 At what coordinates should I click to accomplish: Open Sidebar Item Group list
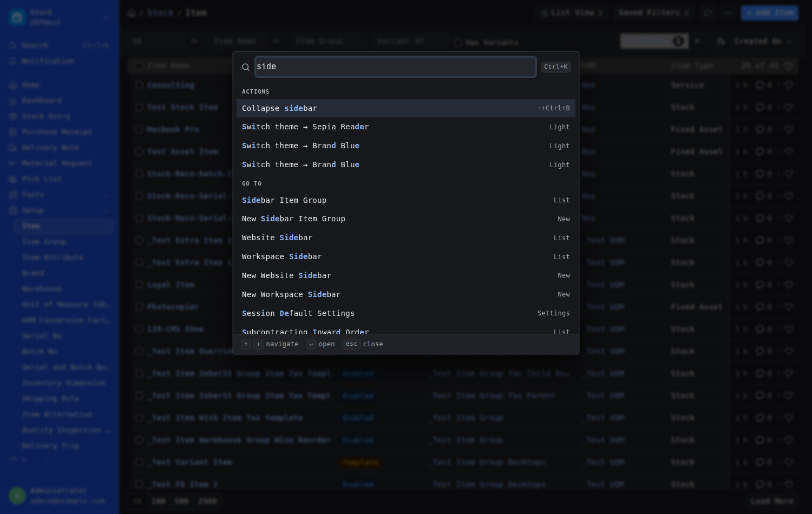(406, 200)
